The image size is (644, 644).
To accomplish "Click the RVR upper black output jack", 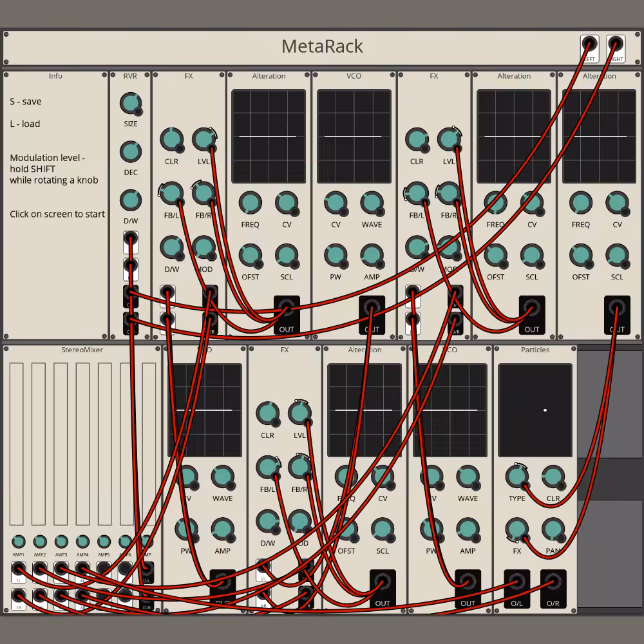I will 131,293.
